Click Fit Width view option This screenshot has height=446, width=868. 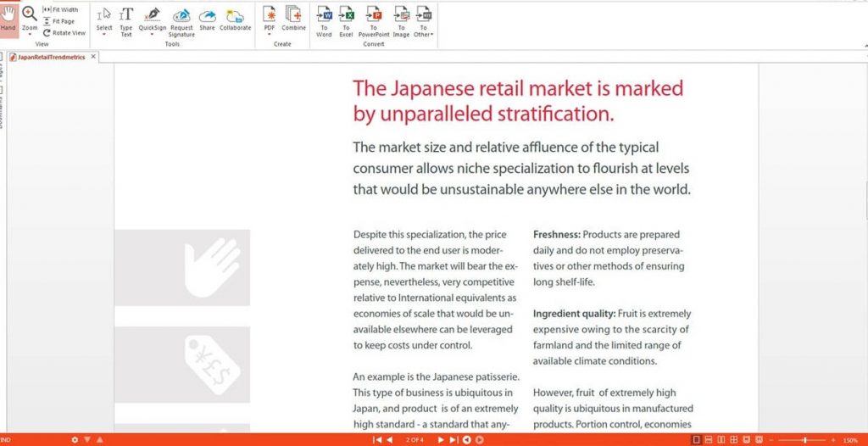tap(60, 9)
